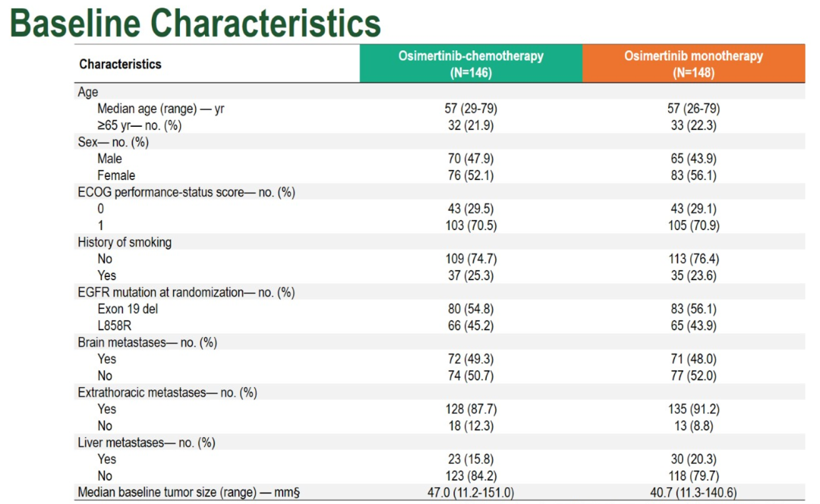This screenshot has width=820, height=504.
Task: Click the Median age (range) row label
Action: click(x=160, y=109)
